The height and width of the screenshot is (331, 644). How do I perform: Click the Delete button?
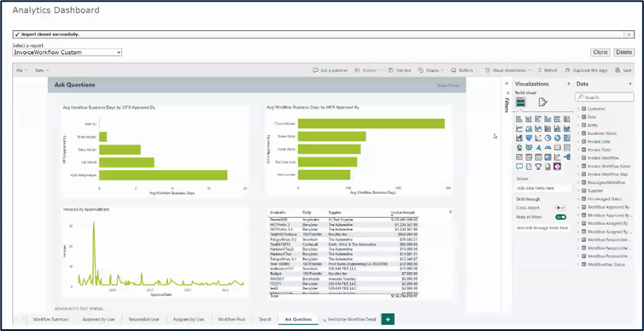(624, 52)
